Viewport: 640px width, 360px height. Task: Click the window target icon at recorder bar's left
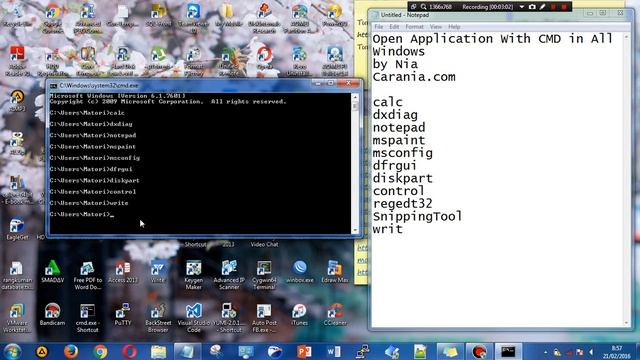click(413, 7)
